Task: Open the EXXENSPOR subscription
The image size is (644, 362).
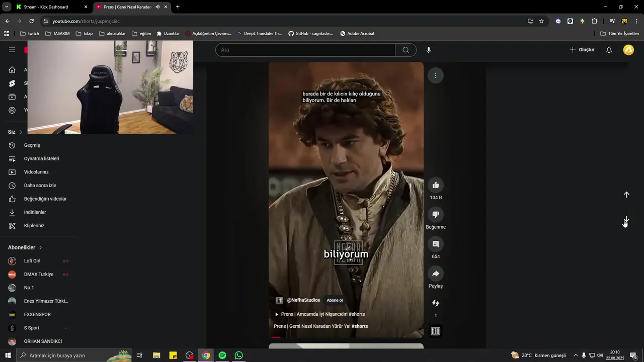Action: pyautogui.click(x=38, y=315)
